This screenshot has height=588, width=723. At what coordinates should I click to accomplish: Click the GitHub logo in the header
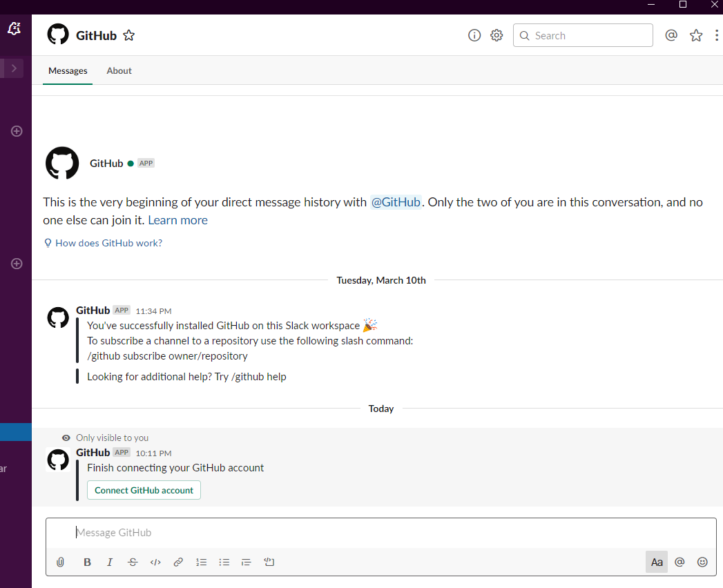tap(58, 34)
